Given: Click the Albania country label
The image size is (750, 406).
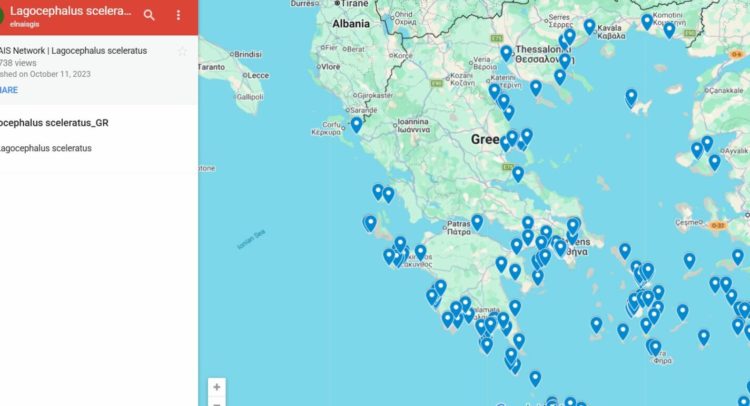Looking at the screenshot, I should point(351,24).
